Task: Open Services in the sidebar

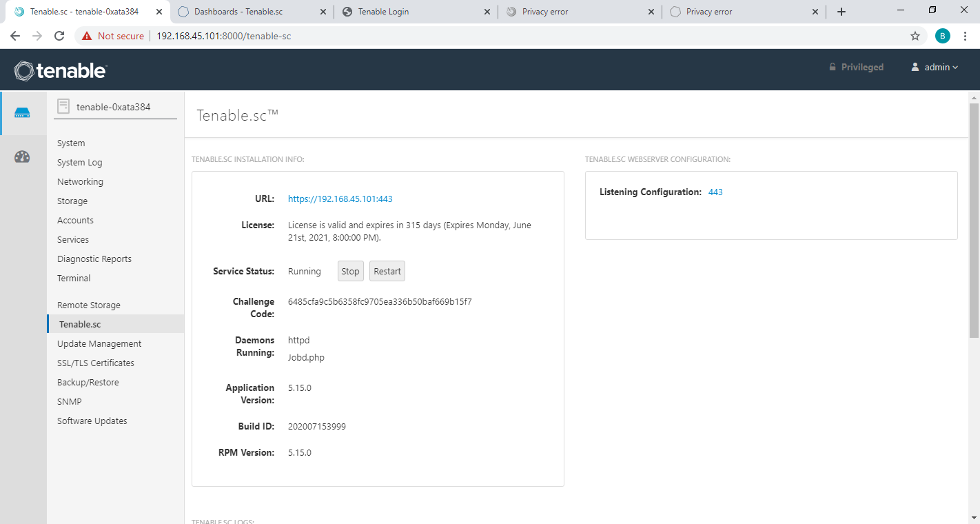Action: (x=73, y=240)
